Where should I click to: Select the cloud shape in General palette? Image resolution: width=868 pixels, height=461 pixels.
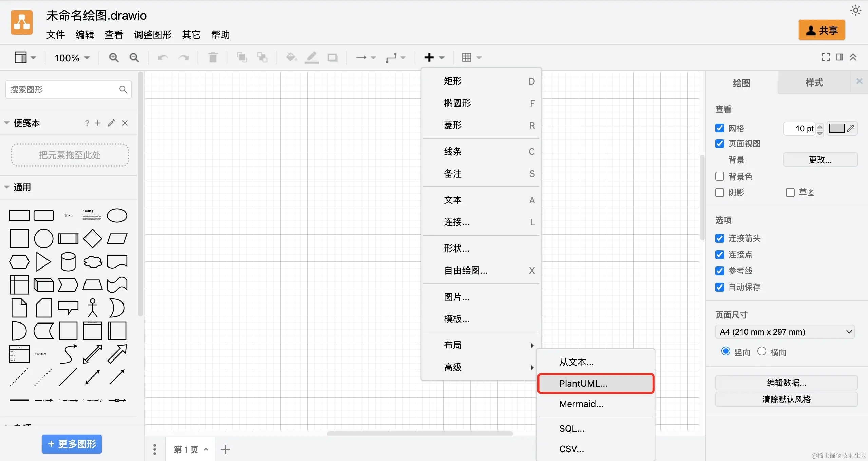click(x=93, y=262)
